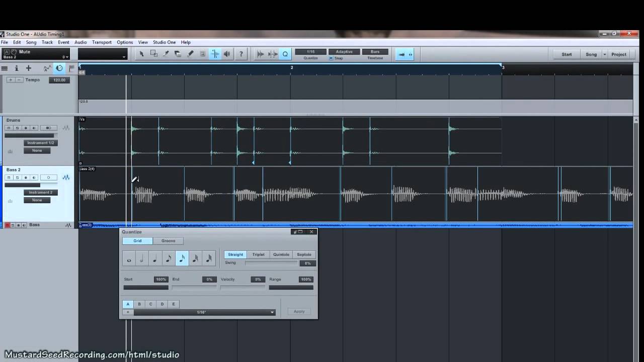644x362 pixels.
Task: Select the Arrow tool in toolbar
Action: pos(141,54)
